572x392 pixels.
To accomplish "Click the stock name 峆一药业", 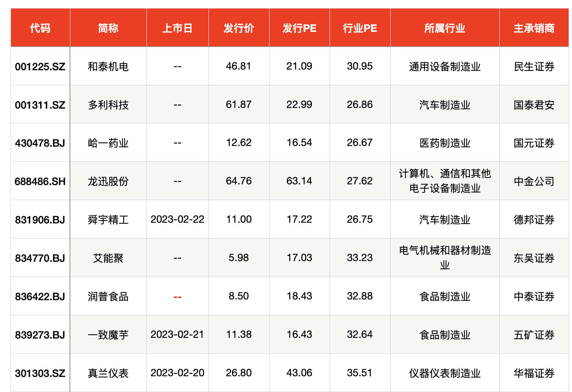I will click(x=108, y=143).
